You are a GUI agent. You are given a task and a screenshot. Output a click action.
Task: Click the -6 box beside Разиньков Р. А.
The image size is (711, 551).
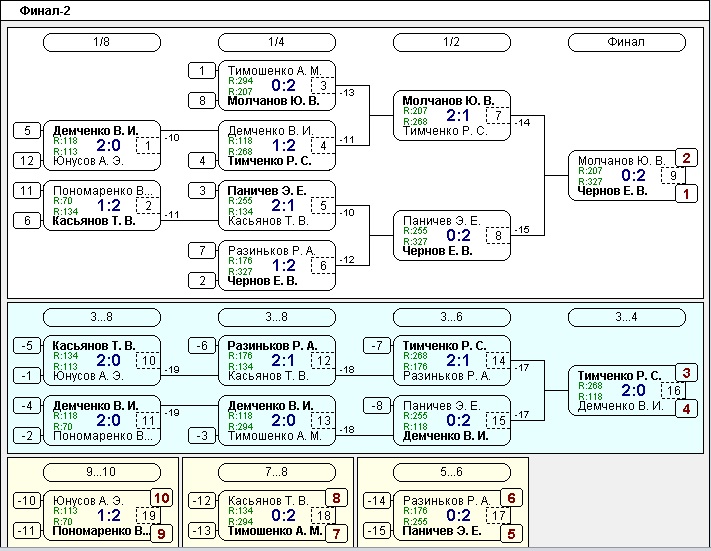[x=202, y=346]
